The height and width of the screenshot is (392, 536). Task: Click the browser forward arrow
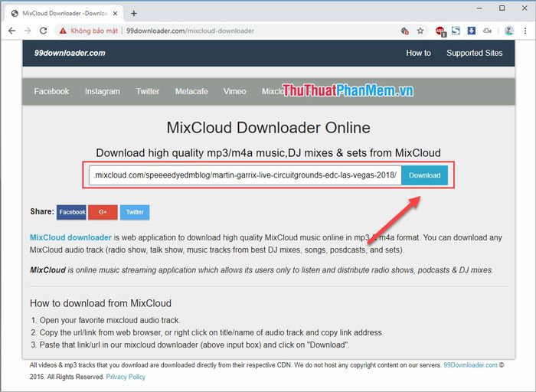[x=28, y=31]
